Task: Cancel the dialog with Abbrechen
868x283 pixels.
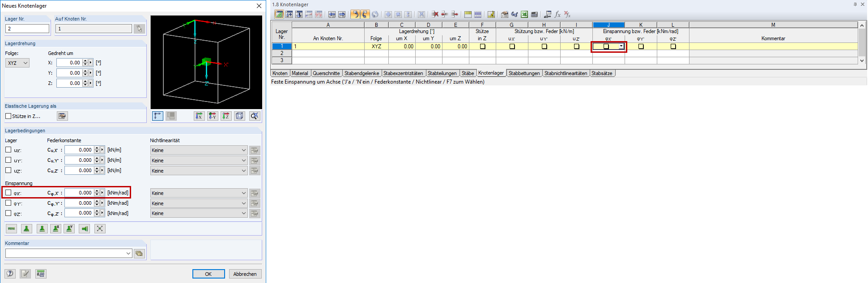Action: 245,274
